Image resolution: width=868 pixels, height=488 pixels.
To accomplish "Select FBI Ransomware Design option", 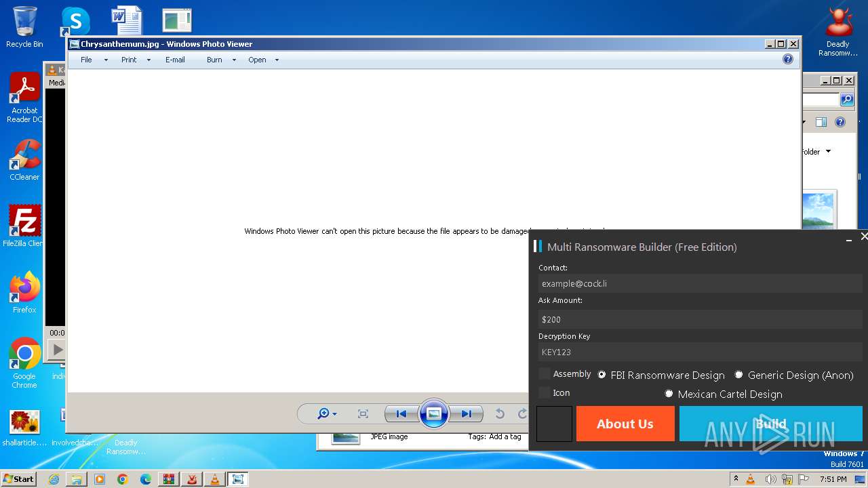I will [601, 374].
